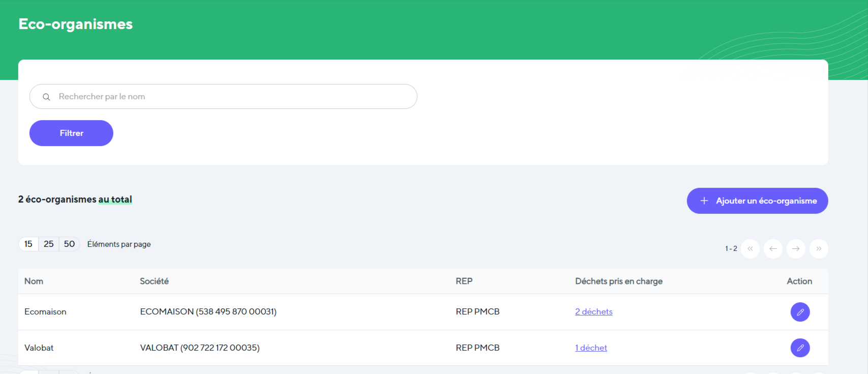Click the REP column header
Viewport: 868px width, 374px height.
click(x=464, y=281)
